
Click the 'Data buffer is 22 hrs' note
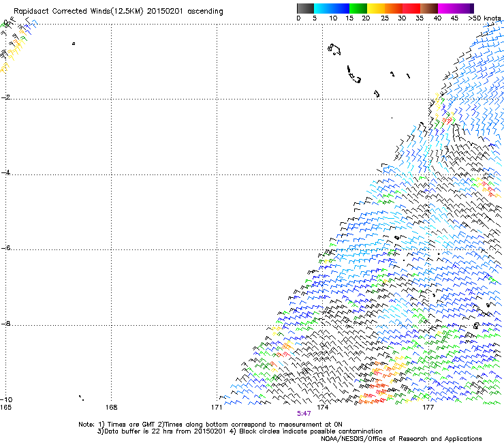[240, 431]
